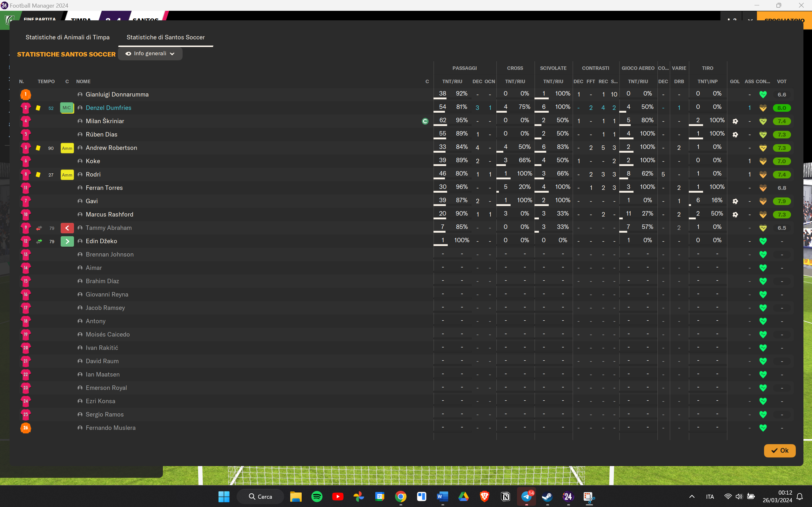This screenshot has height=507, width=812.
Task: Click Donnarumma's green condition heart icon
Action: tap(763, 95)
